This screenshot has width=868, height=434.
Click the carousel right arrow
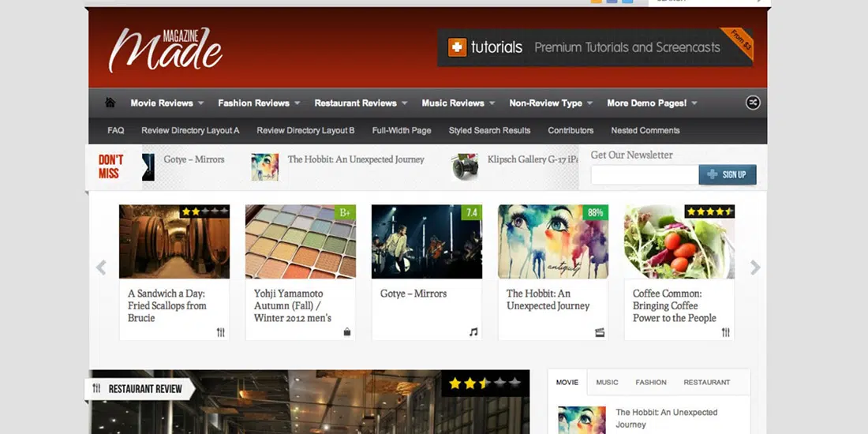pyautogui.click(x=755, y=268)
